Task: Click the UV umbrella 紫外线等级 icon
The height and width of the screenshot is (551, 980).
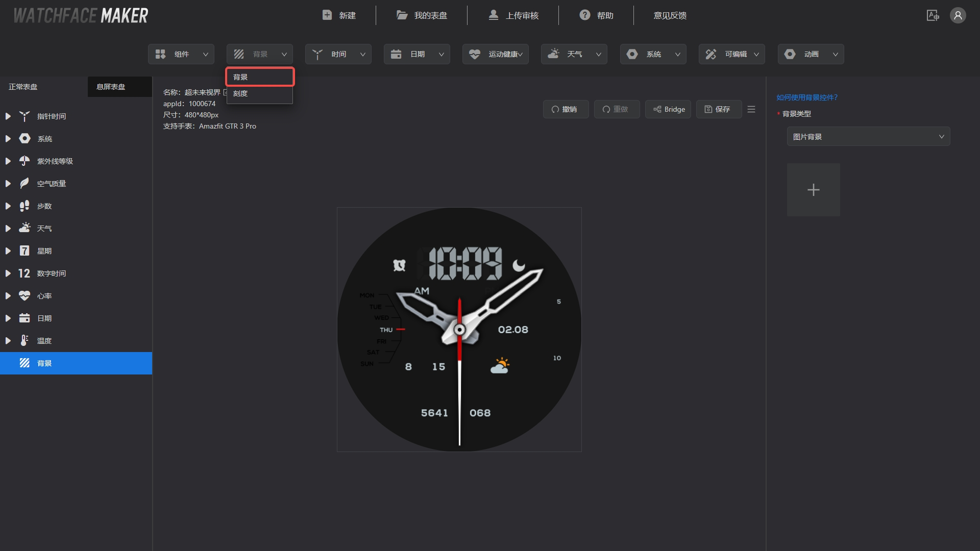Action: (24, 161)
